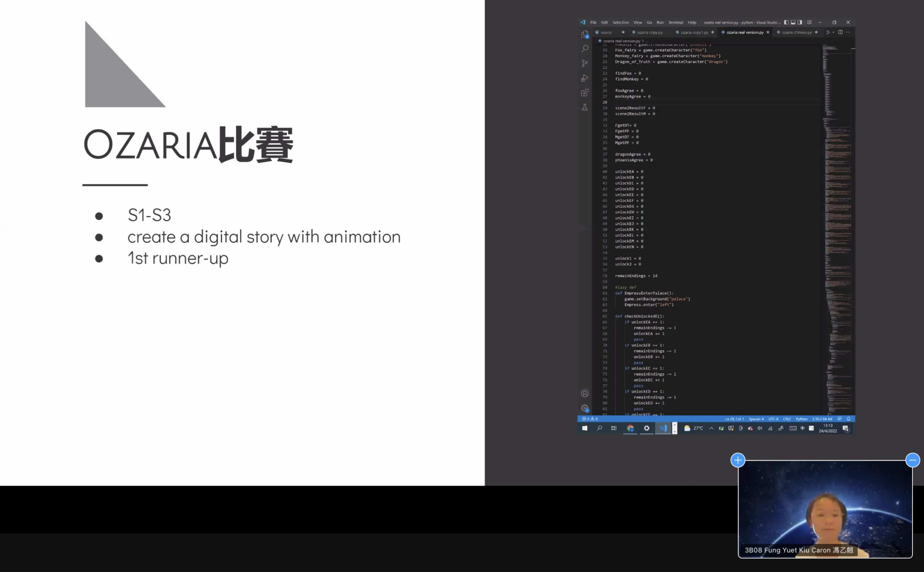Click the plus button on the video overlay

click(x=738, y=460)
